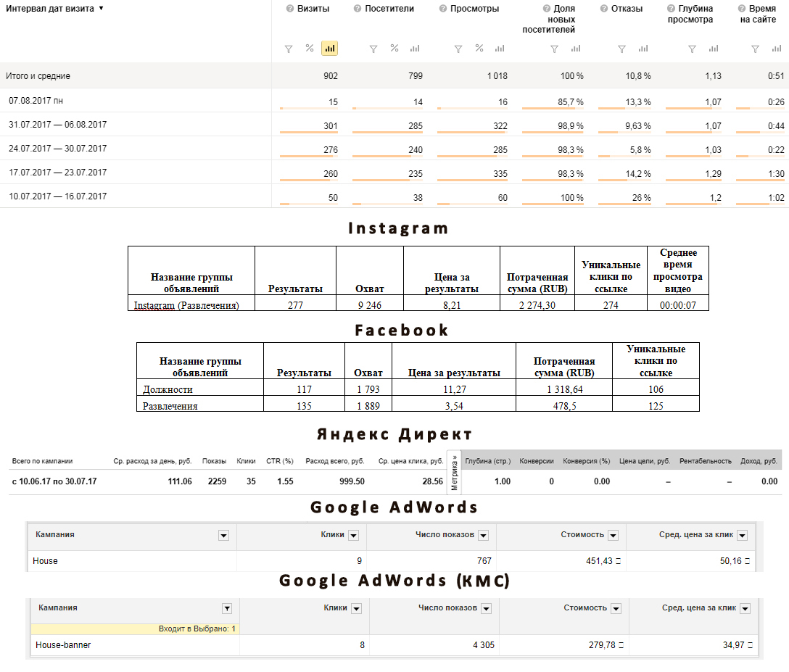
Task: Click the bar chart icon under Время на сайте
Action: (x=777, y=49)
